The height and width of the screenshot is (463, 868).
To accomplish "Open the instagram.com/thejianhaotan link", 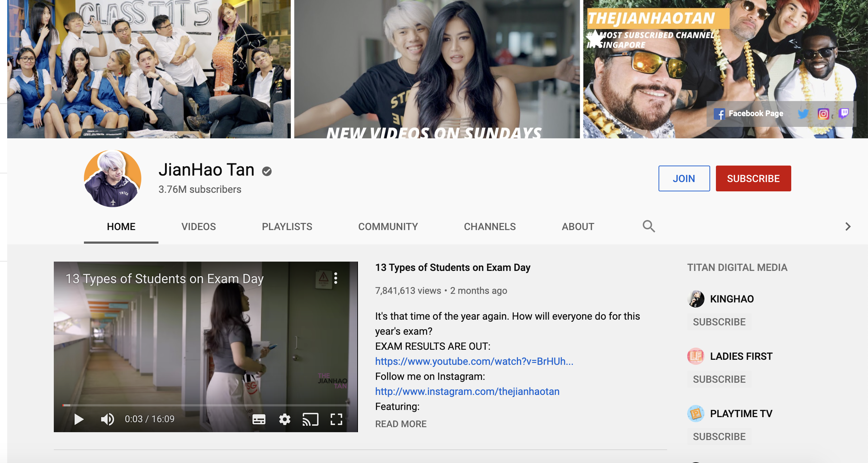I will pos(467,391).
